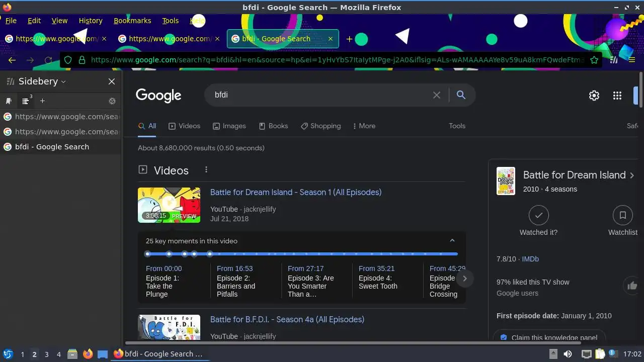This screenshot has width=644, height=362.
Task: Open Videos section options menu
Action: (x=206, y=170)
